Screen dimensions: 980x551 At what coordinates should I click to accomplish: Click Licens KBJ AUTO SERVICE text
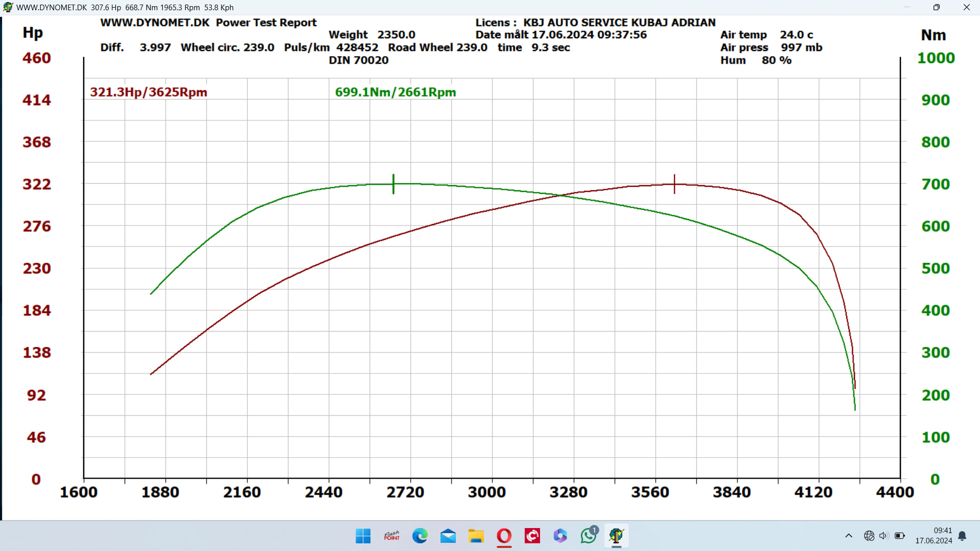[596, 22]
